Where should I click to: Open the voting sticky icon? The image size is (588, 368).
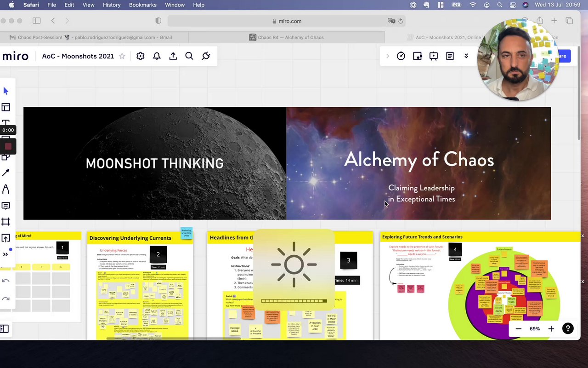(x=418, y=56)
